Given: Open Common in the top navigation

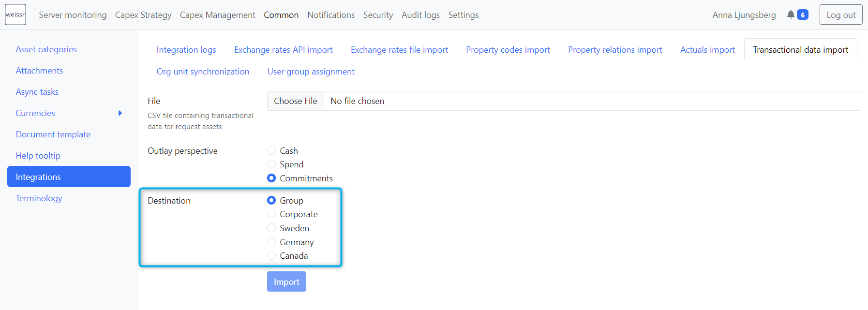Looking at the screenshot, I should click(x=281, y=15).
